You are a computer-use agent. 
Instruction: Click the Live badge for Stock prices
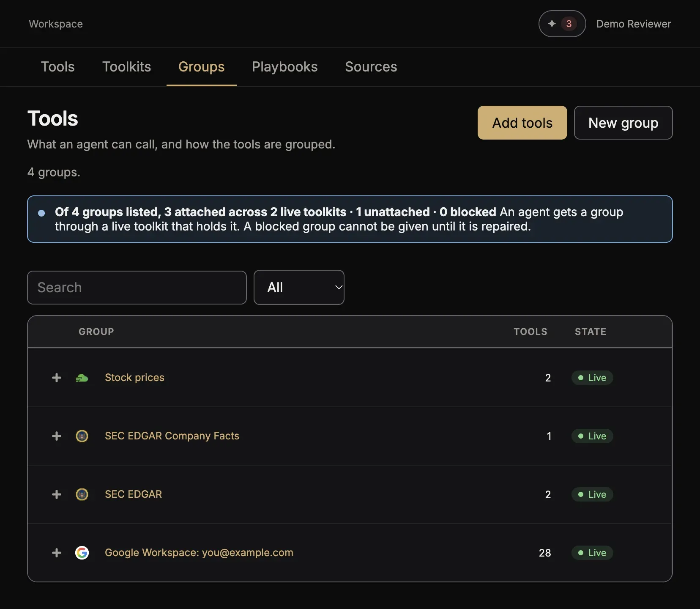pyautogui.click(x=592, y=378)
